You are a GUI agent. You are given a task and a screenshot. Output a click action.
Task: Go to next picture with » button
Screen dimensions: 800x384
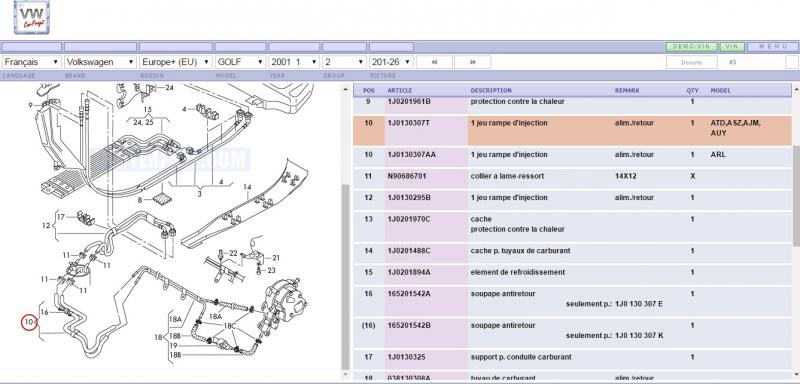(x=472, y=62)
